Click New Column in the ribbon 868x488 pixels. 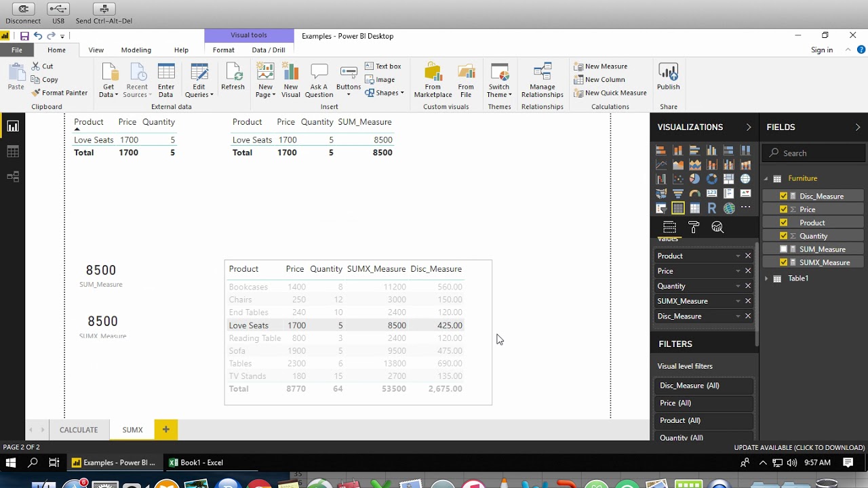[599, 79]
